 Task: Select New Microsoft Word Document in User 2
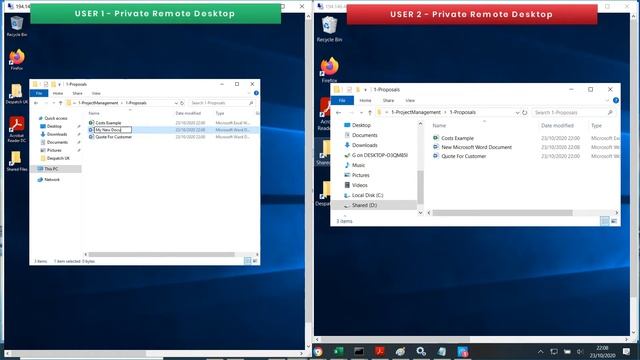pos(476,147)
